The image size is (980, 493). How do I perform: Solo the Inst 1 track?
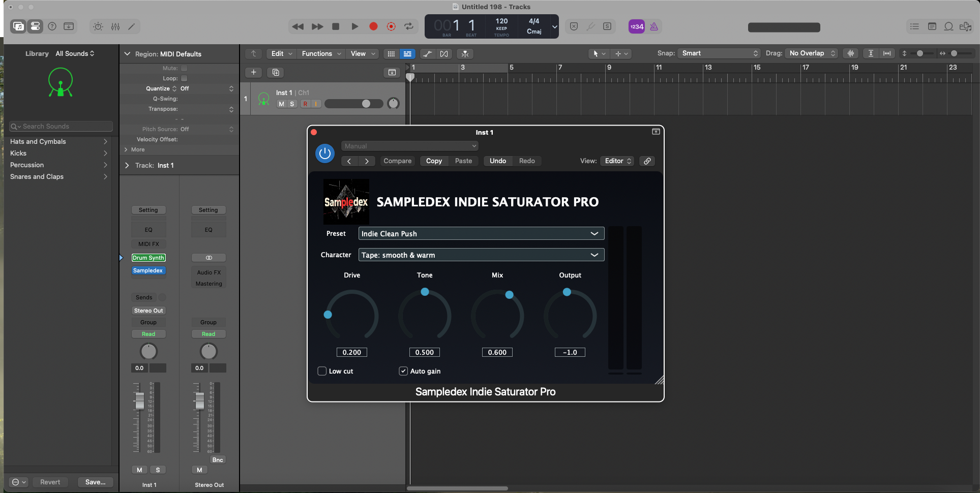(x=292, y=104)
